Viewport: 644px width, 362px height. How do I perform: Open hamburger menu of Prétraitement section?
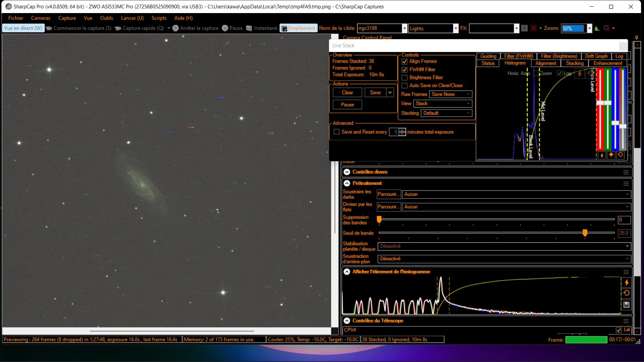point(626,184)
